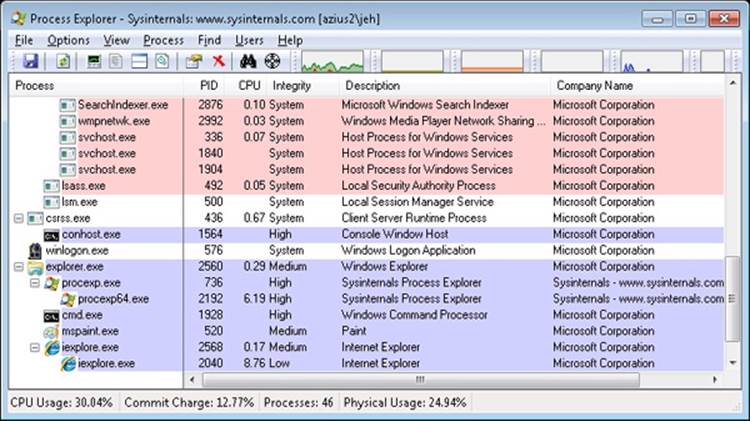750x421 pixels.
Task: Click the DLL/handles view toolbar icon
Action: [x=162, y=61]
